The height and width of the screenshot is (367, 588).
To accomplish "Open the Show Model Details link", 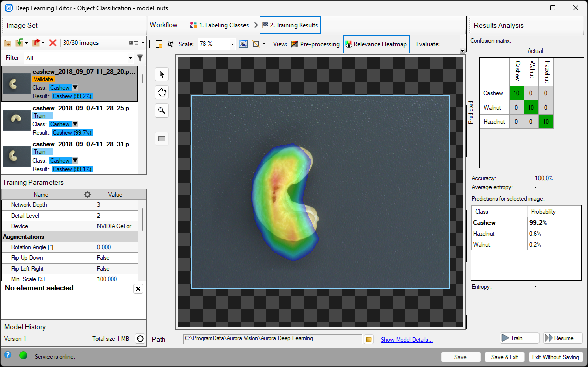I will 407,340.
